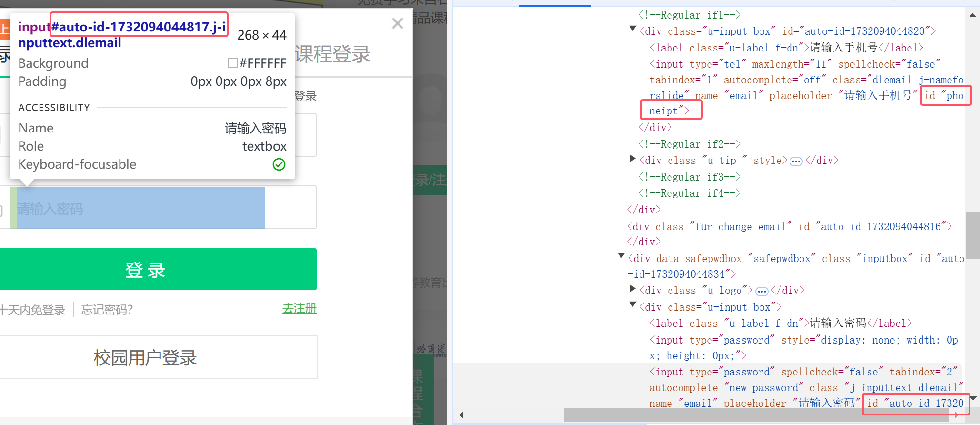980x425 pixels.
Task: Close the login dialog with X
Action: click(398, 23)
